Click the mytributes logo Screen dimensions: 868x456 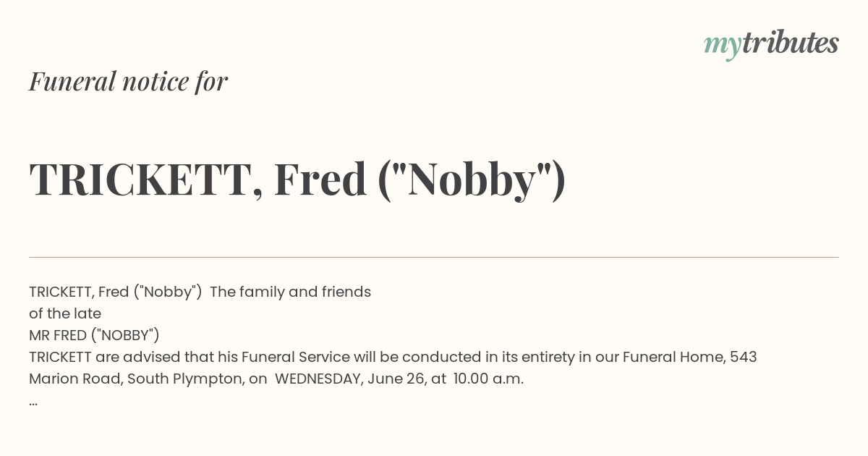click(771, 44)
